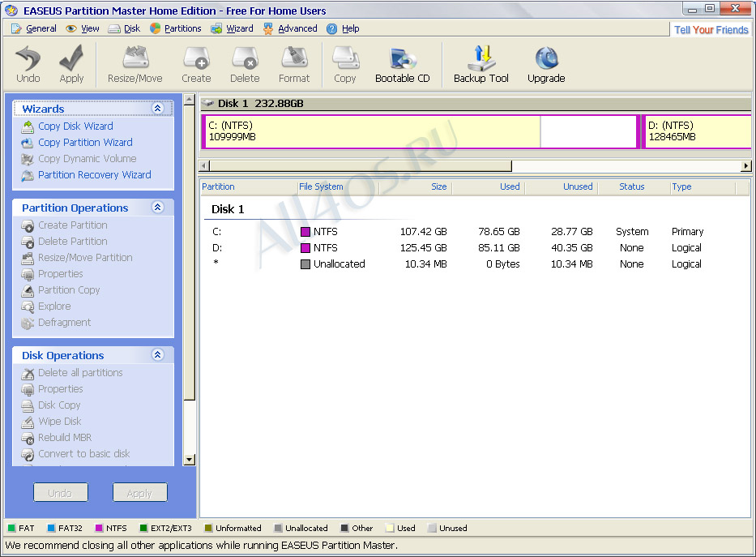Click the Copy Disk Wizard icon
Viewport: 756px width, 557px height.
(x=28, y=126)
